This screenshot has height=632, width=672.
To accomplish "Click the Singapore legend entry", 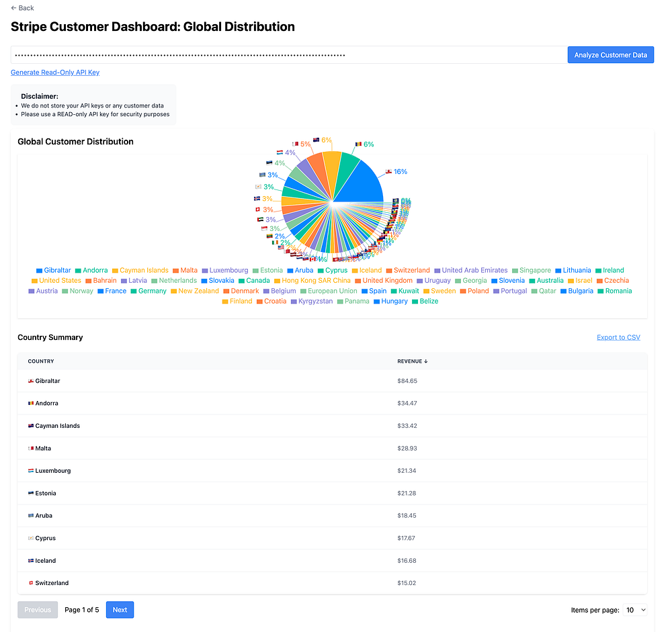I will pos(532,271).
